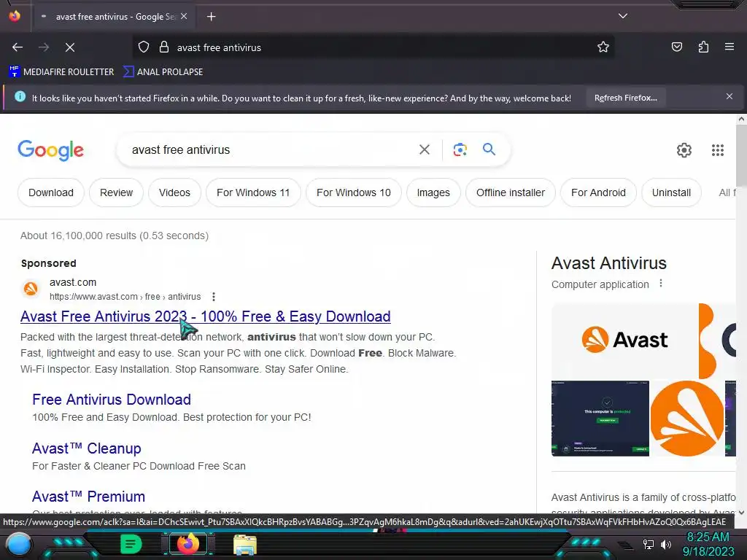Open Firefox application menu
The height and width of the screenshot is (560, 747).
pos(729,47)
